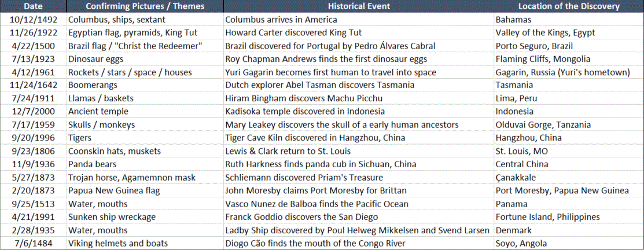The image size is (644, 250).
Task: Select the Tigers theme cell
Action: tap(145, 138)
